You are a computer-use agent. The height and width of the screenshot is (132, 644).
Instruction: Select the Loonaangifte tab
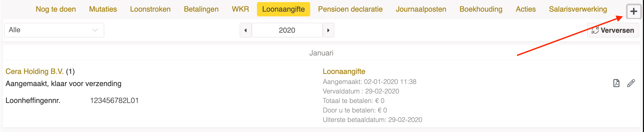tap(284, 9)
